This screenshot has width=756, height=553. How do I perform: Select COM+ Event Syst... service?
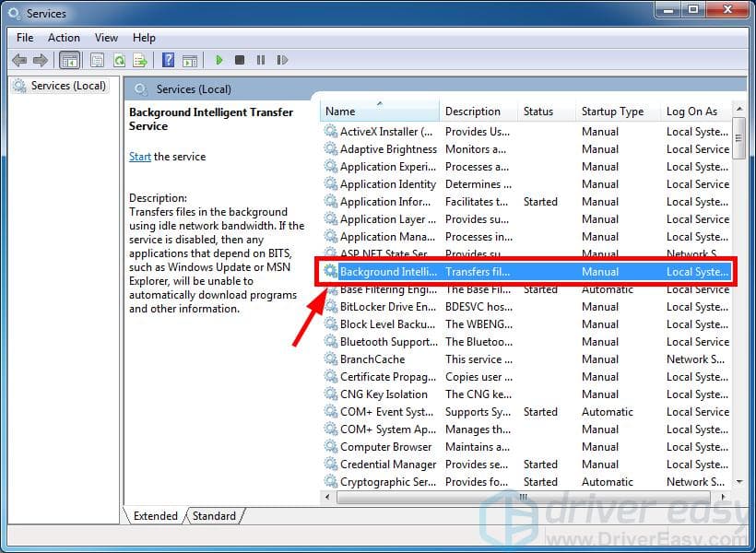pyautogui.click(x=526, y=411)
